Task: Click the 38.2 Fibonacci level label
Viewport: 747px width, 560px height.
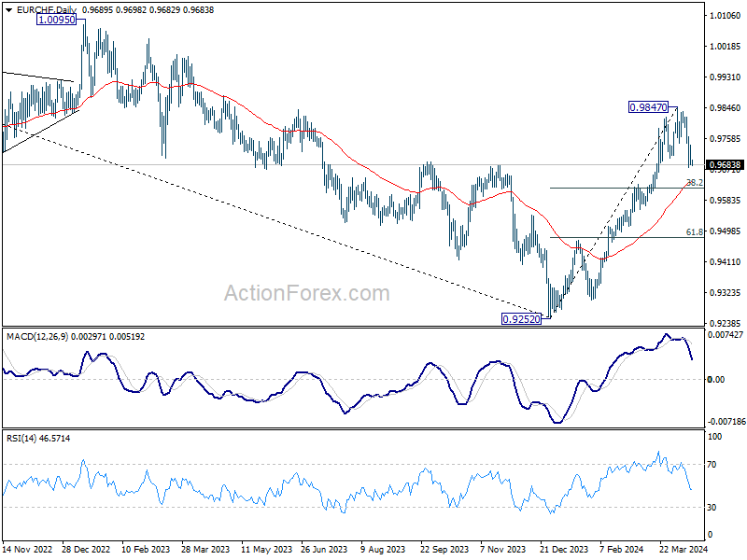Action: coord(695,182)
